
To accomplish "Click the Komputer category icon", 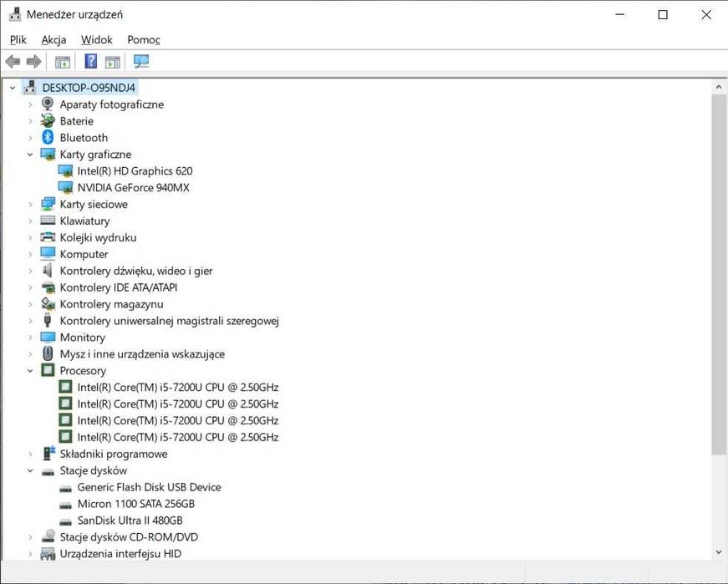I will pos(48,254).
